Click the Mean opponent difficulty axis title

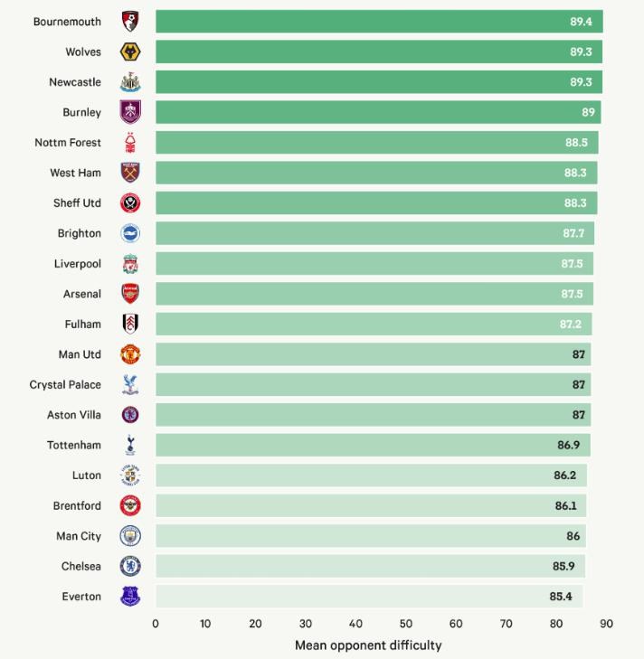click(368, 645)
